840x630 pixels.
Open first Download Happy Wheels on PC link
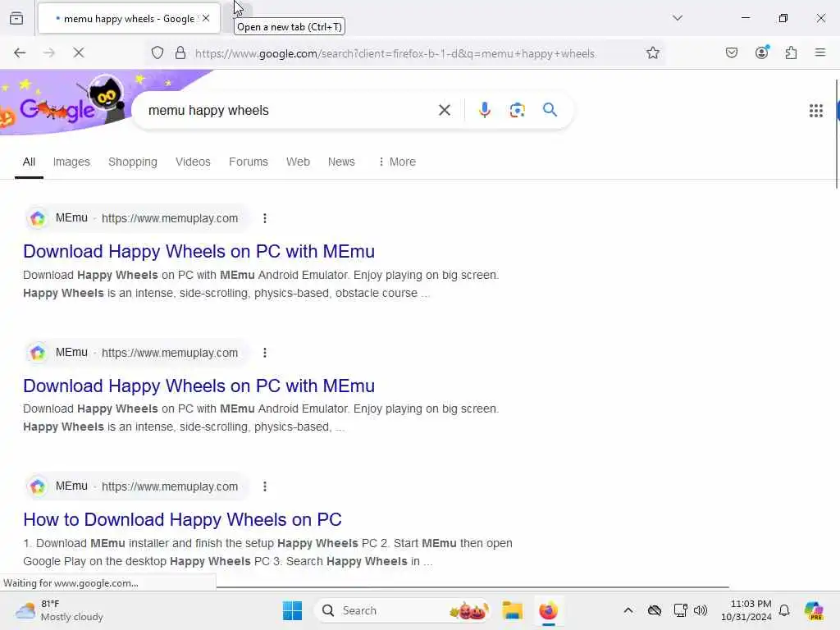(x=199, y=251)
